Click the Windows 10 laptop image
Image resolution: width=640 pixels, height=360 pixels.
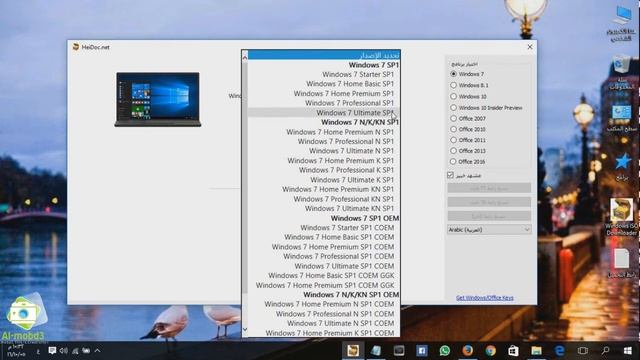[x=158, y=100]
